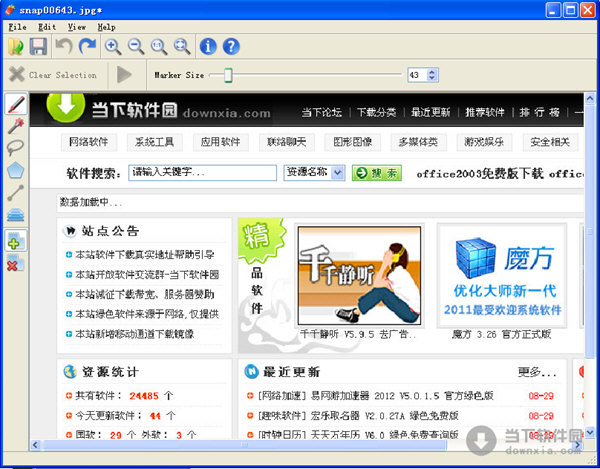Screen dimensions: 600x469
Task: Click the 图形图像 category in the image
Action: (x=352, y=142)
